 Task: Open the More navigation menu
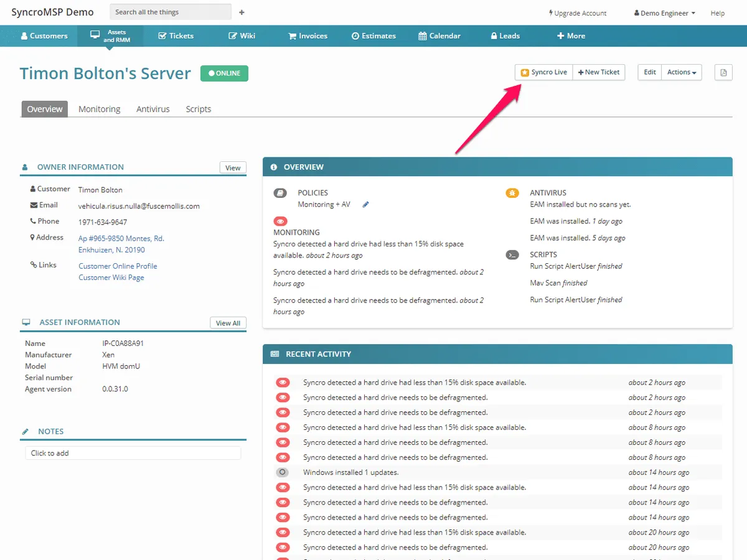(x=571, y=36)
